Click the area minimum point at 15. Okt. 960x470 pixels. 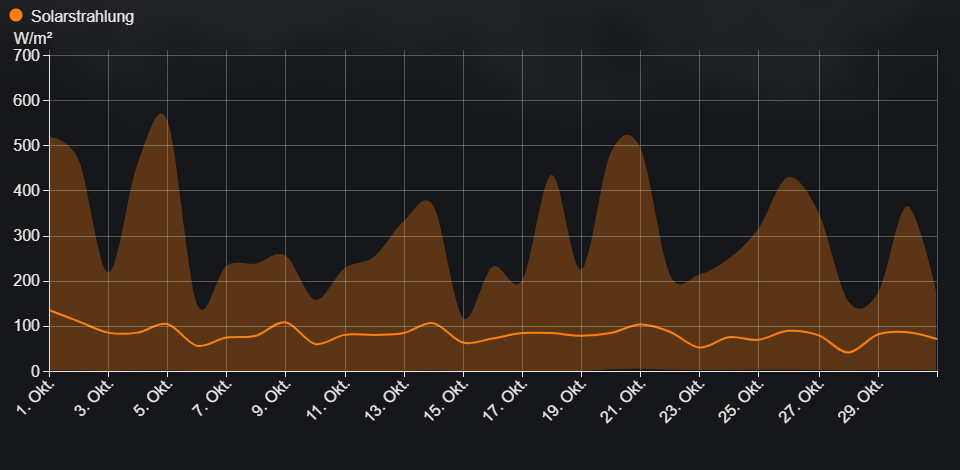(464, 318)
